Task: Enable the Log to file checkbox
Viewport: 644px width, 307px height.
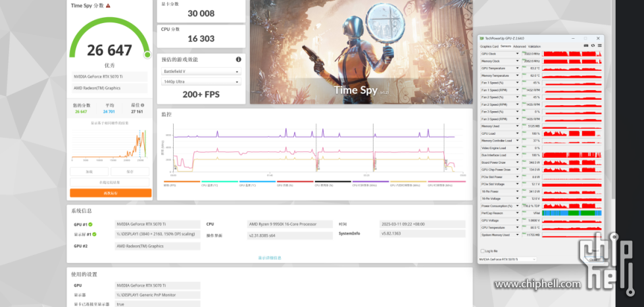Action: click(482, 250)
